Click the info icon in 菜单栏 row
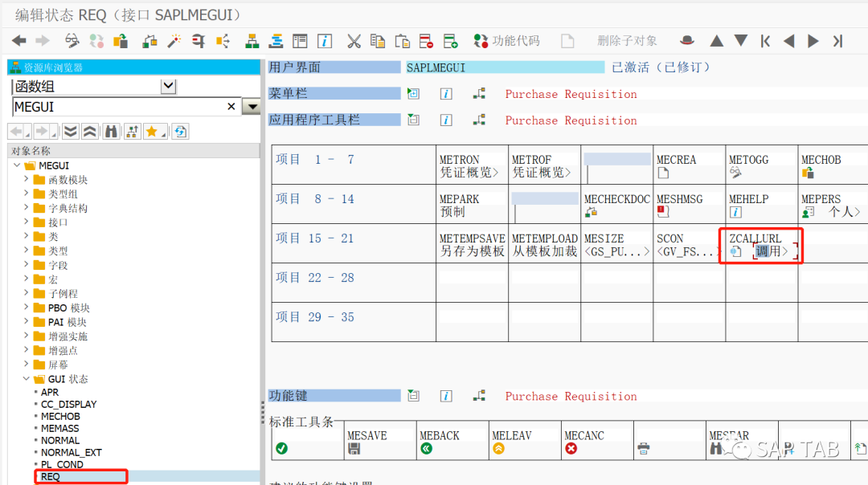 pyautogui.click(x=446, y=94)
